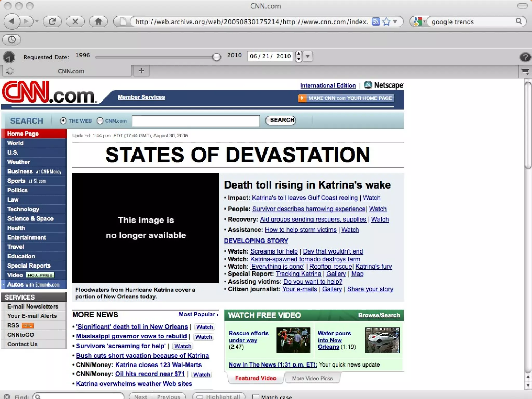Click the Requested Date slider handle

pos(216,57)
